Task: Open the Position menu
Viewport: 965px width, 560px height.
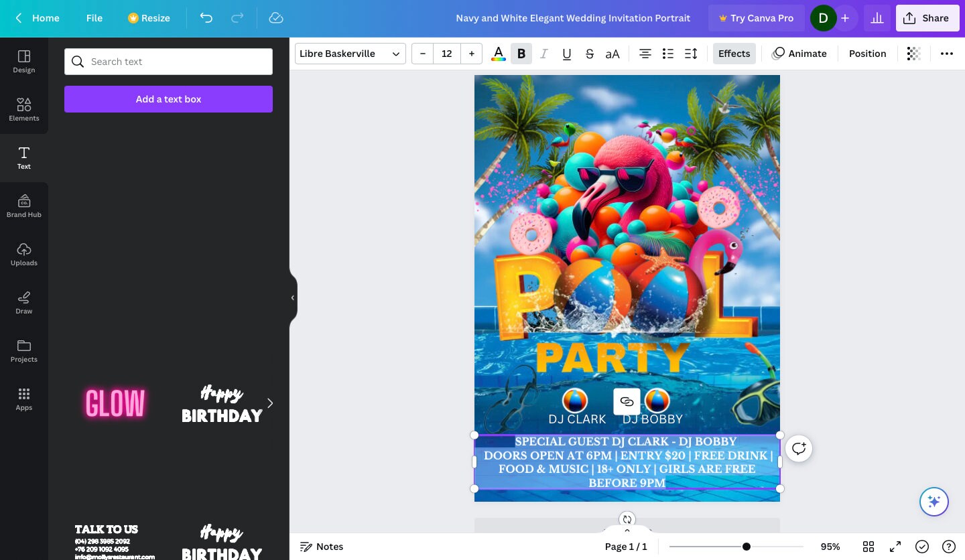Action: pos(867,54)
